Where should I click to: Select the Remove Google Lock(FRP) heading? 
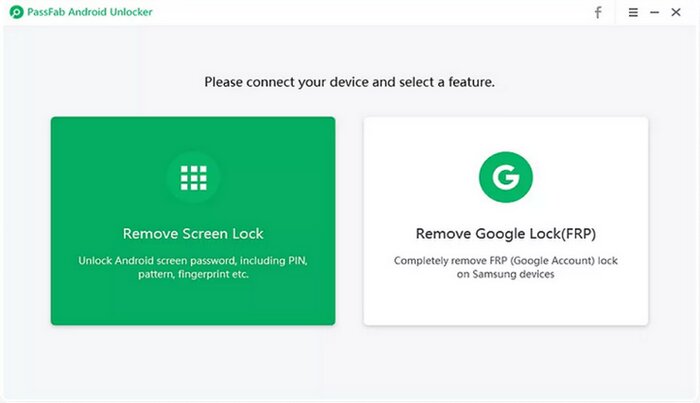coord(505,234)
